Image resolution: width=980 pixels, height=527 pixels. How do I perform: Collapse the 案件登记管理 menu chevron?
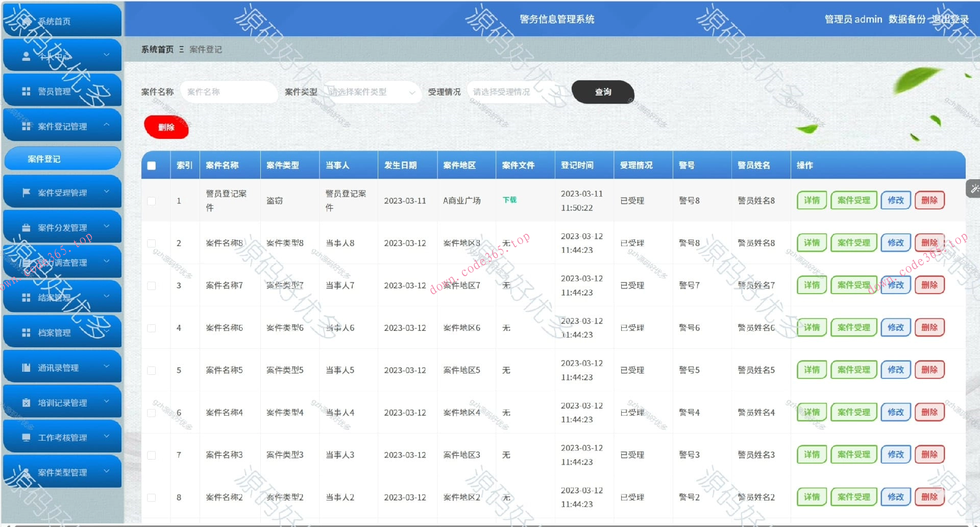(107, 124)
